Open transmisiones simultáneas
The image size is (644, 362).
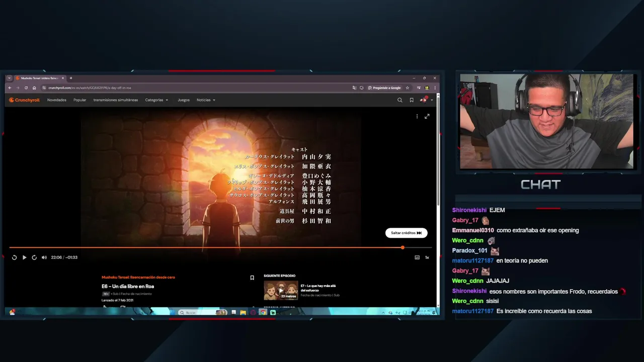pos(116,100)
